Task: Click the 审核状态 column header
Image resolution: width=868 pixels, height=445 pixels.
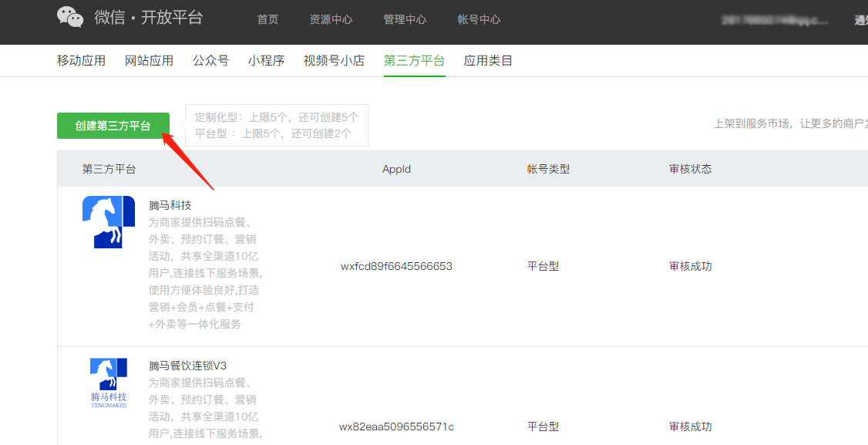Action: 690,169
